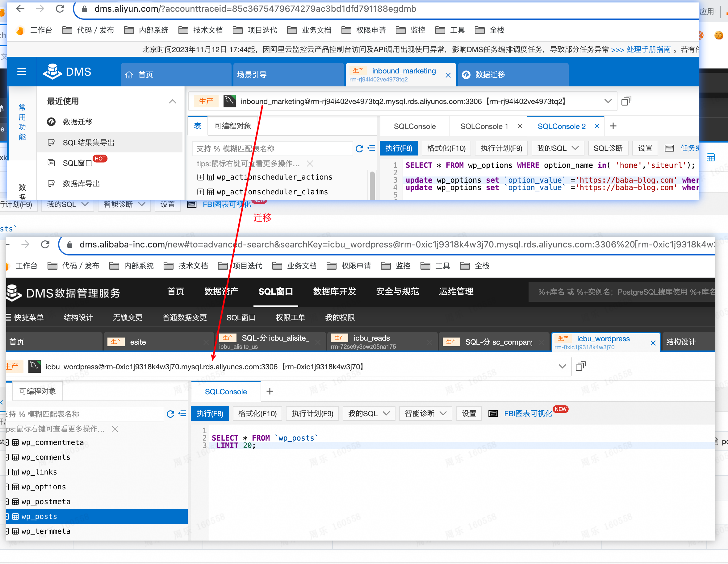Expand wp_actionscheduler_actions table node
Viewport: 728px width, 564px height.
point(200,177)
